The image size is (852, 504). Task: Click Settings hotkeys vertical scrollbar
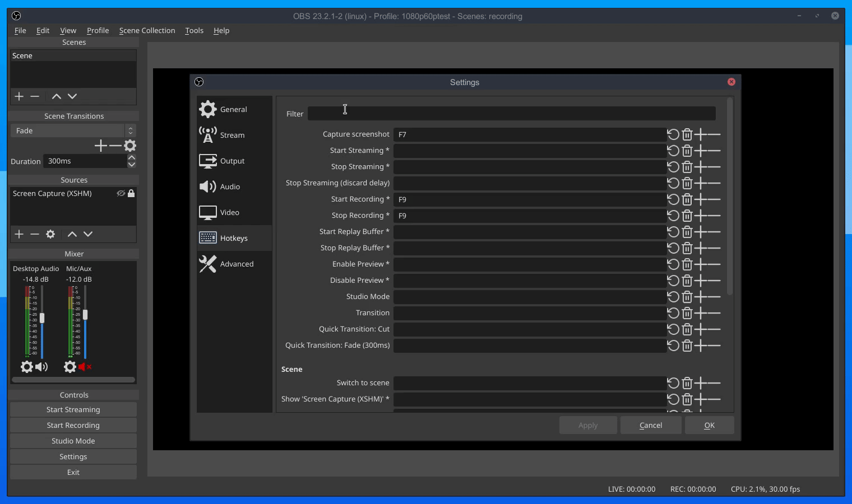tap(730, 196)
